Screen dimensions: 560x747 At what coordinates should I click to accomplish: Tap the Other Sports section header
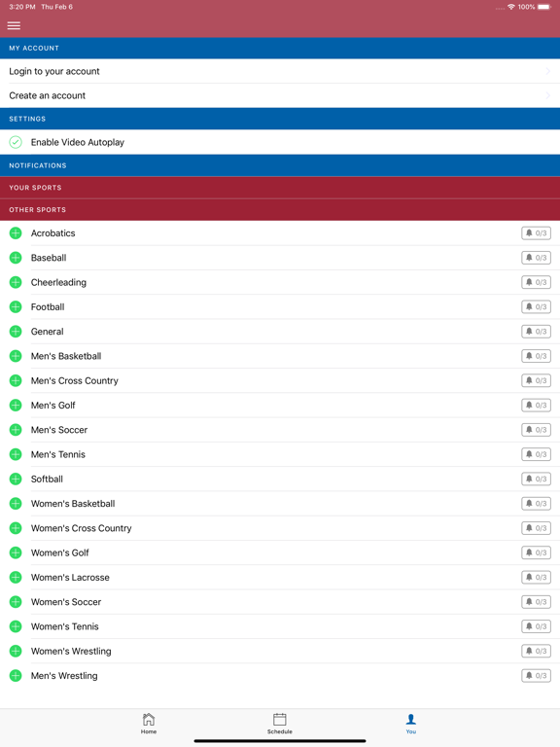click(280, 210)
